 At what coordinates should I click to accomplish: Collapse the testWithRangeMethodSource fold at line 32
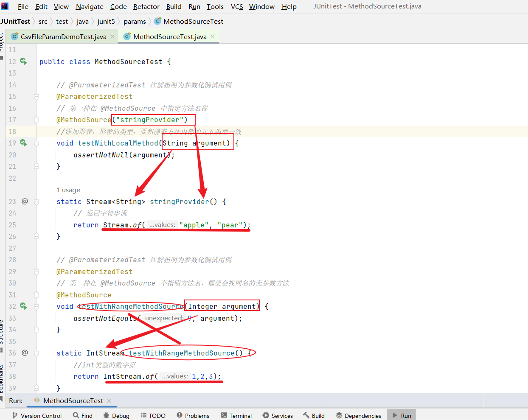[37, 307]
